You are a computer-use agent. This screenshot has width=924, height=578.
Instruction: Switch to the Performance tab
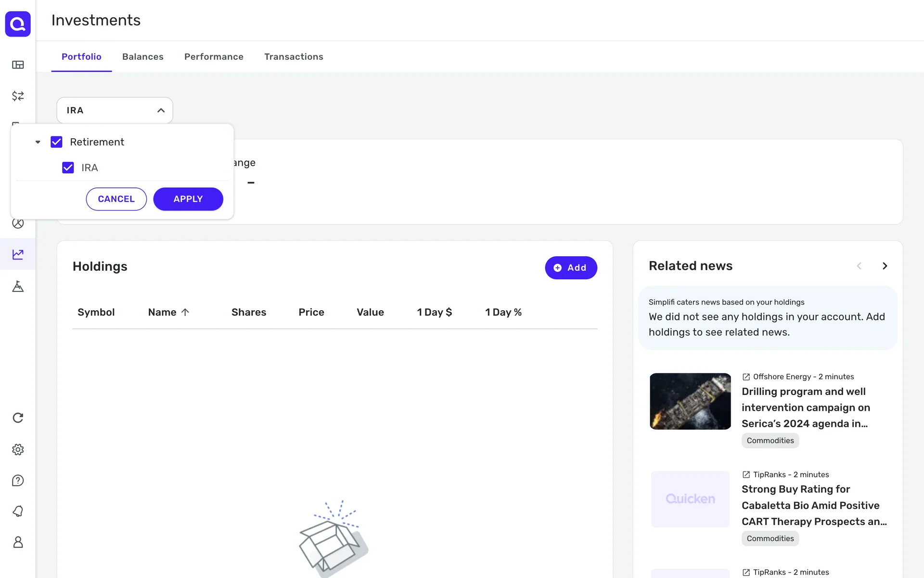214,57
